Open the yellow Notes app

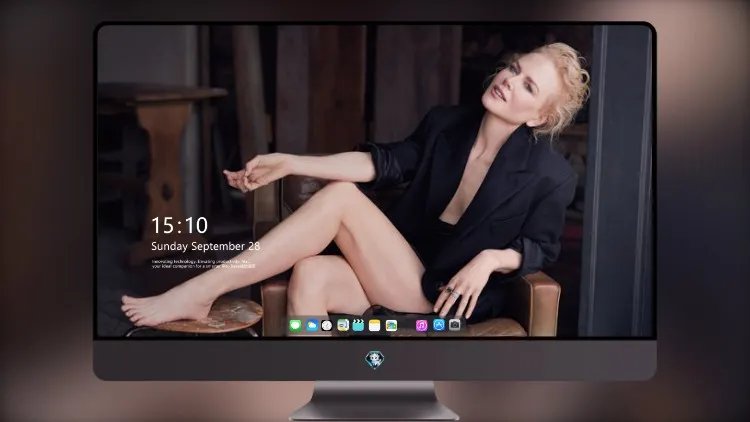[x=375, y=325]
